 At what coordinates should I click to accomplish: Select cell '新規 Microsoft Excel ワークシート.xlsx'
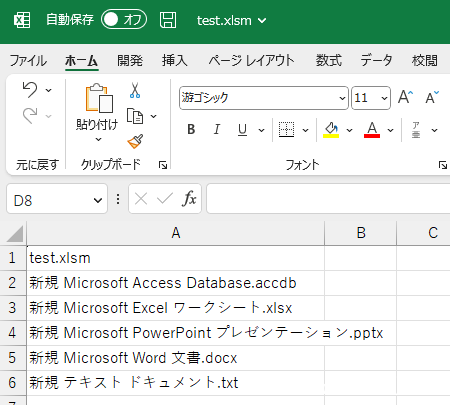(176, 308)
